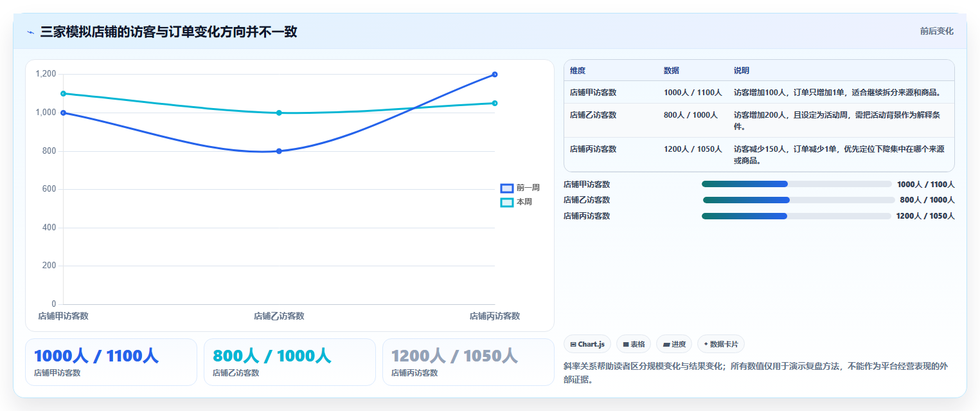Click the progress bar for 店铺甲访客数
Image resolution: width=980 pixels, height=411 pixels.
[797, 184]
